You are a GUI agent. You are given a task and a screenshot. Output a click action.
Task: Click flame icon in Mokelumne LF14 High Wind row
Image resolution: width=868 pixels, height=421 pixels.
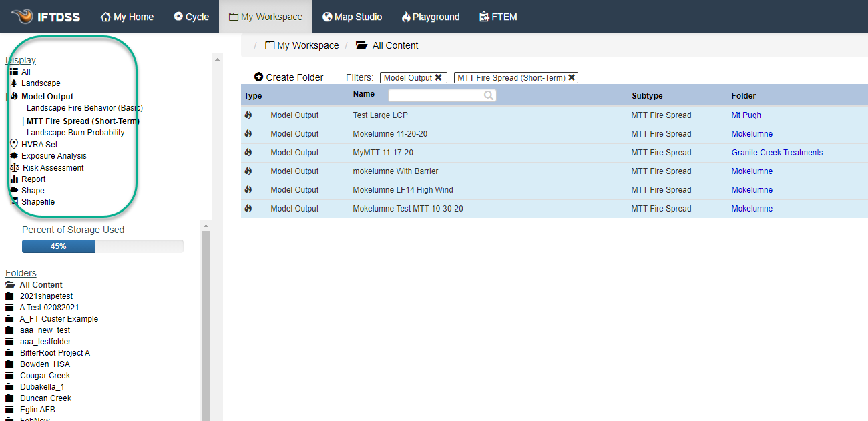tap(248, 190)
